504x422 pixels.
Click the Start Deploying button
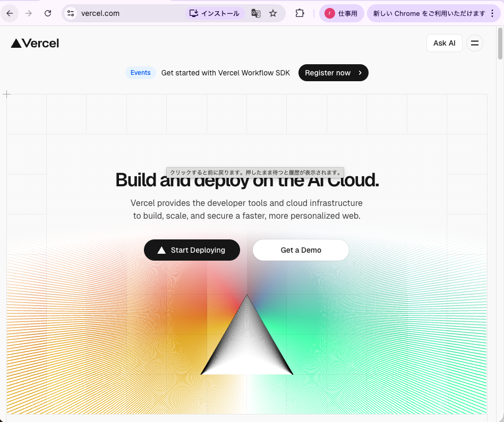192,250
